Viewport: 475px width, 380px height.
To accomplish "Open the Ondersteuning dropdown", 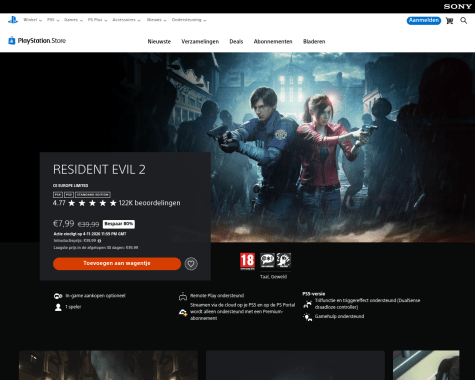I will click(189, 20).
